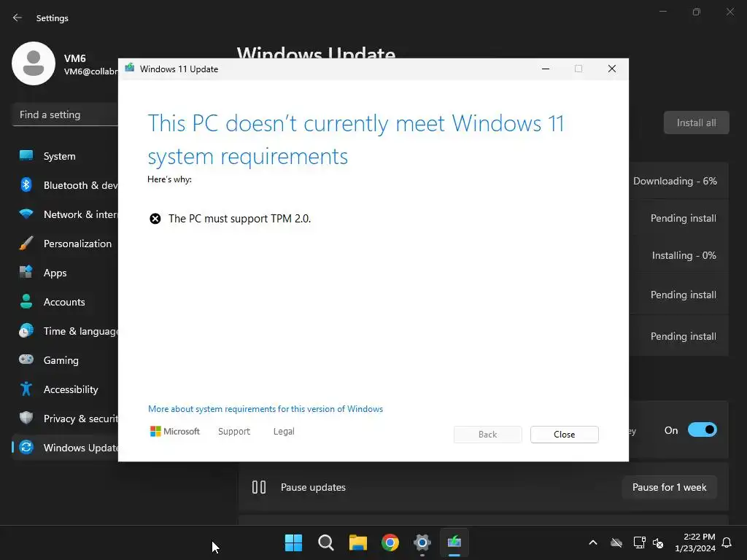
Task: Open Privacy & security in the sidebar
Action: click(x=65, y=419)
